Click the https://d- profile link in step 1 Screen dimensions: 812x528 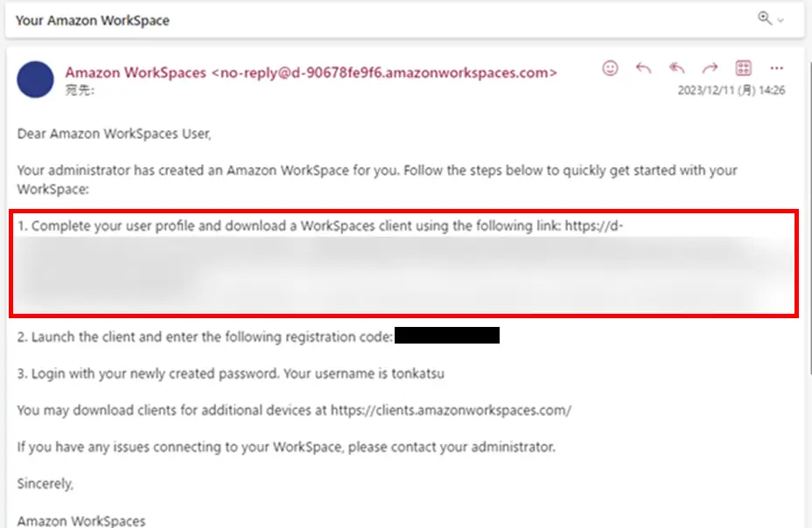[x=593, y=226]
